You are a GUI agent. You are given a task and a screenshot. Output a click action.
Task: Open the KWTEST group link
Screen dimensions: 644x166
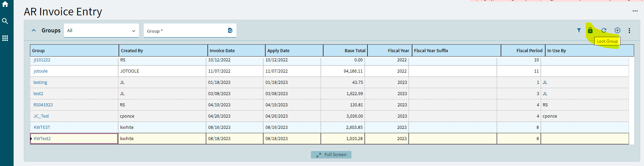[x=42, y=127]
